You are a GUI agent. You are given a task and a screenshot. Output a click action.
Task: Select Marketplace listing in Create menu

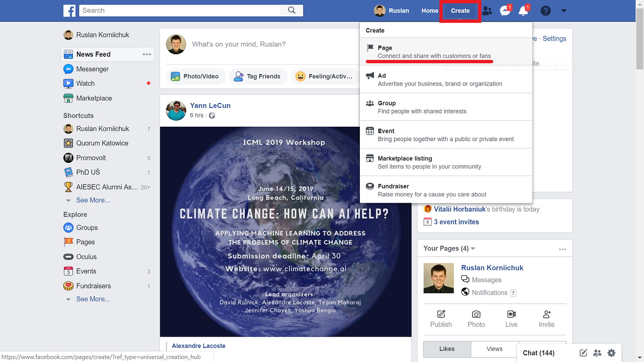tap(446, 162)
